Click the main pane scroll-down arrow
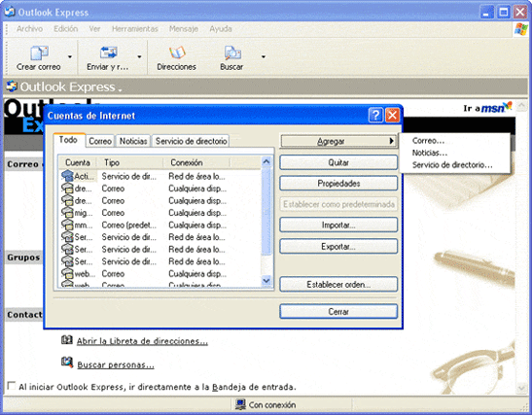This screenshot has height=415, width=532. point(521,388)
